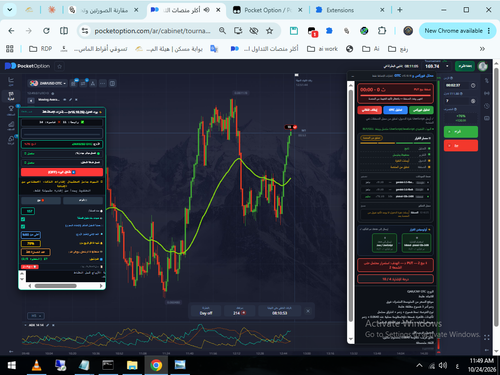Screen dimensions: 500x375
Task: Open the three-dots more options chart icon
Action: [x=103, y=83]
